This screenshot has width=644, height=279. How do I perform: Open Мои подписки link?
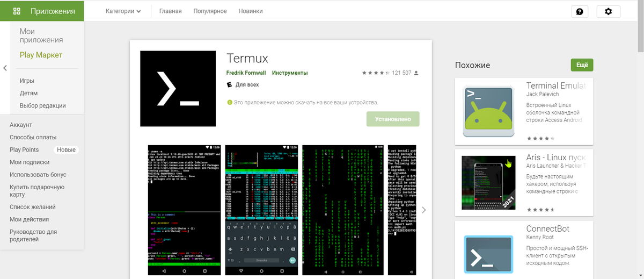(x=30, y=162)
